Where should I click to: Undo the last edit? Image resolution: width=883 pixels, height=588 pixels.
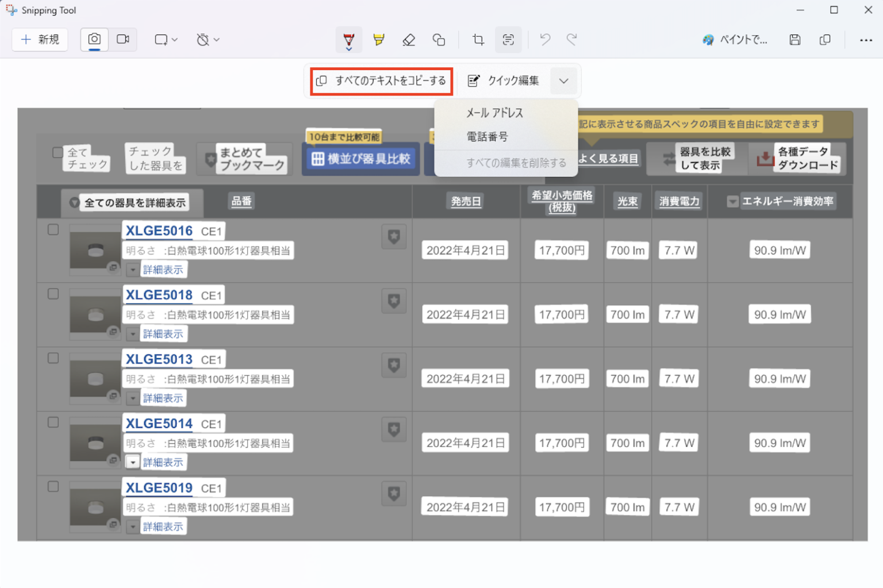click(x=544, y=40)
